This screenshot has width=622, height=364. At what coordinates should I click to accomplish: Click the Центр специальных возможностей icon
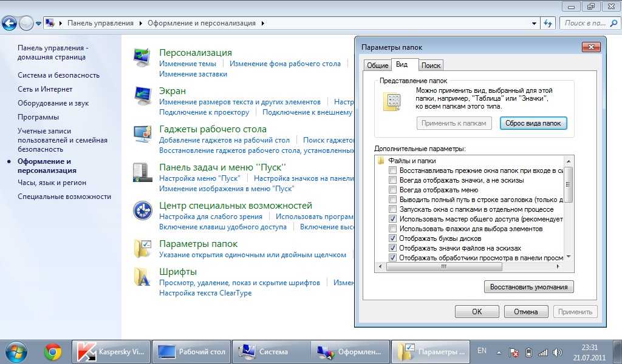point(142,211)
